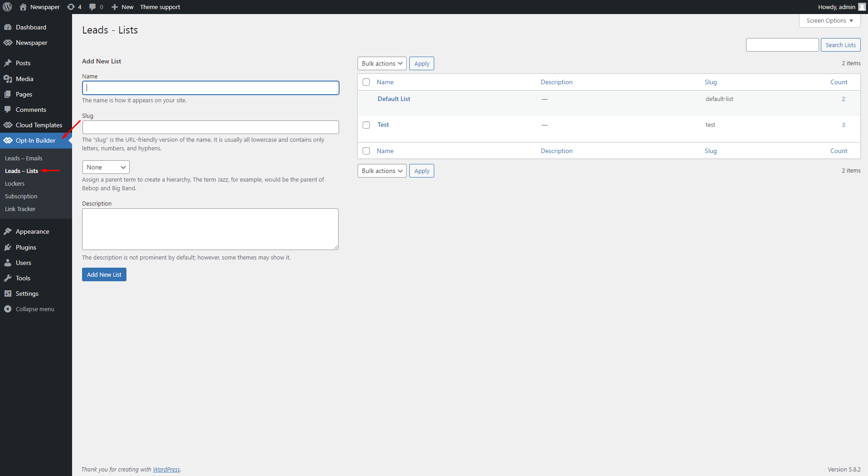Viewport: 868px width, 476px height.
Task: Open the top Bulk actions dropdown
Action: tap(382, 63)
